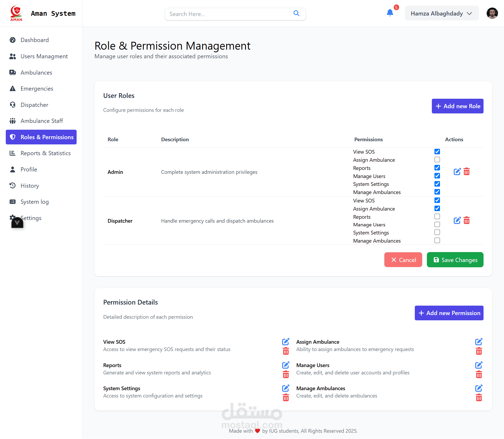
Task: Click the dark chevron widget near Settings
Action: pyautogui.click(x=17, y=223)
